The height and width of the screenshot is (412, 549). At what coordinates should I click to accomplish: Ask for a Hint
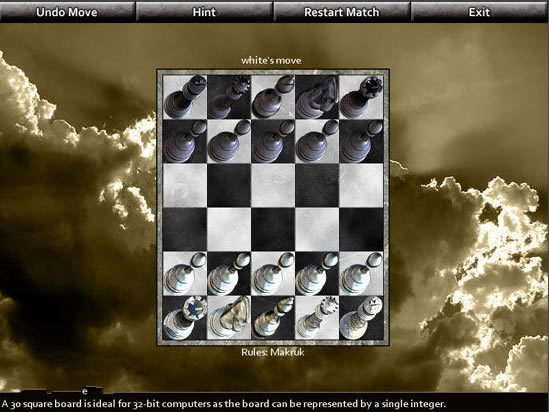tap(204, 12)
